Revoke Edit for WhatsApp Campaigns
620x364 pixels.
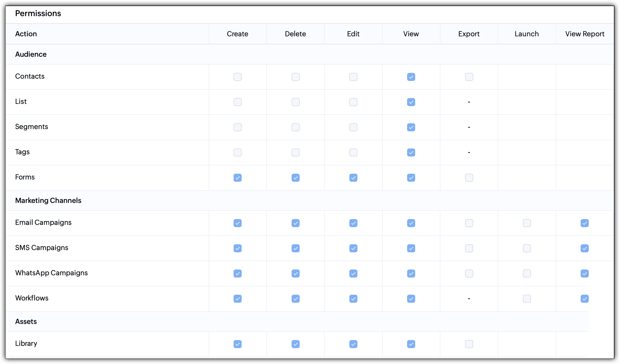pos(353,274)
